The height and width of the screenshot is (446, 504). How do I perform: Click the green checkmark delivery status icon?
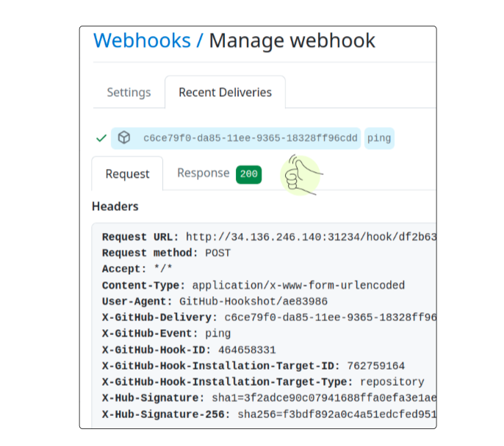coord(101,138)
